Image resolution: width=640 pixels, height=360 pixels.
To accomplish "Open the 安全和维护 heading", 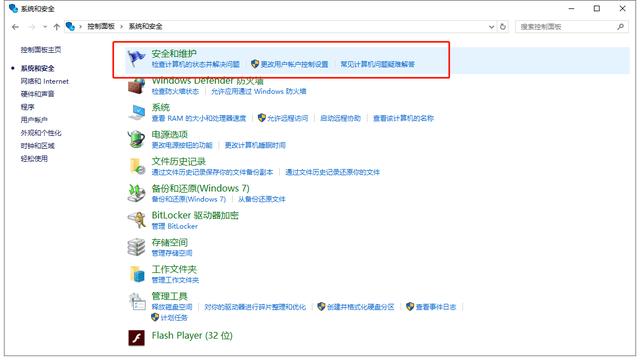I will (174, 53).
